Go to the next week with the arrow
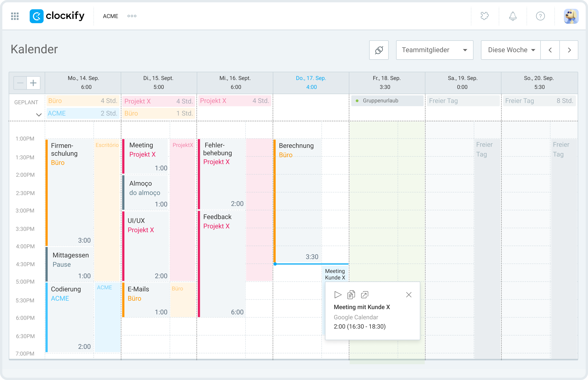The image size is (588, 380). click(x=569, y=50)
